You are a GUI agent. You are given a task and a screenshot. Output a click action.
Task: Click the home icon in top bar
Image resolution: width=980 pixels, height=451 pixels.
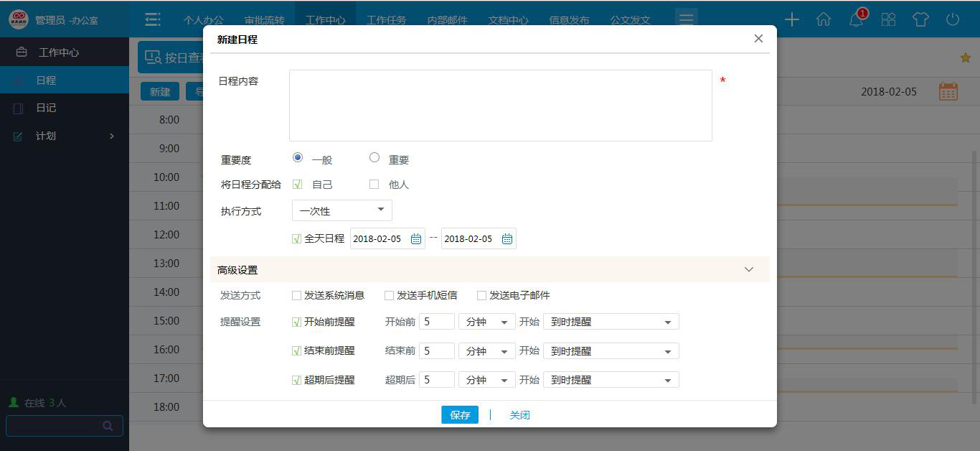coord(824,20)
